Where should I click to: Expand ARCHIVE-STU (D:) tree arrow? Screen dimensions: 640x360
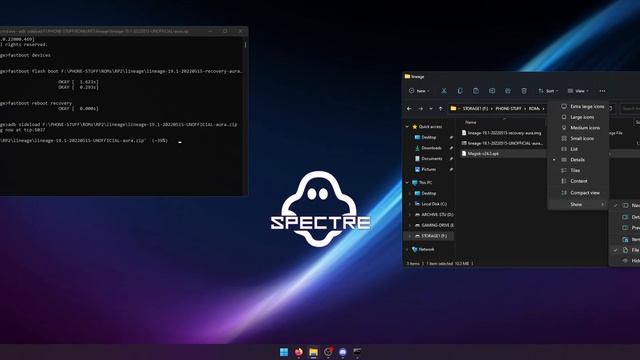410,214
